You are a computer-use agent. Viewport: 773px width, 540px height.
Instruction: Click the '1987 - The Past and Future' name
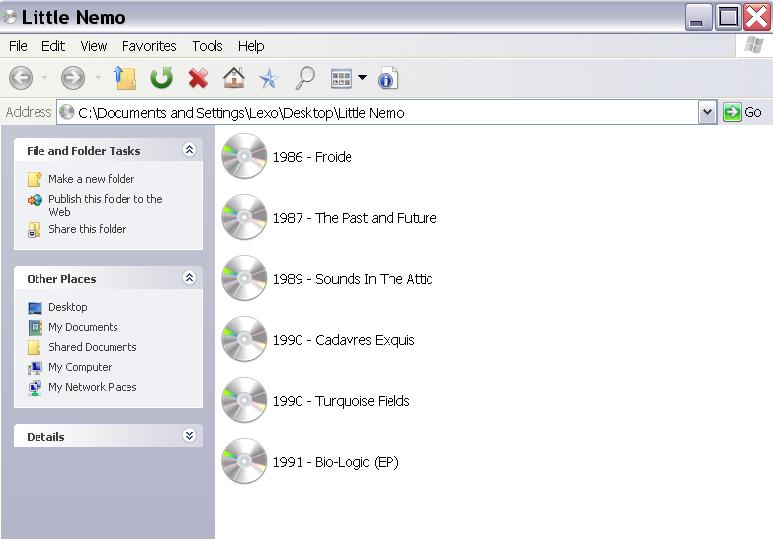[x=354, y=218]
